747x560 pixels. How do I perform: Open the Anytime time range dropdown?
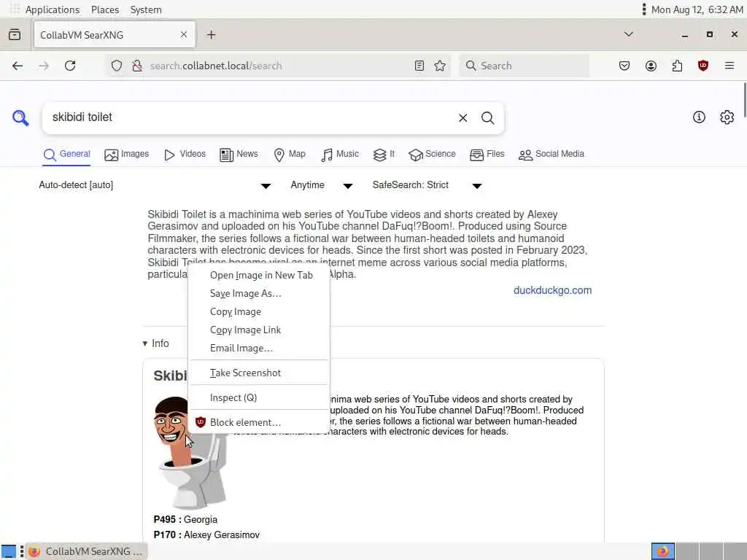coord(322,185)
